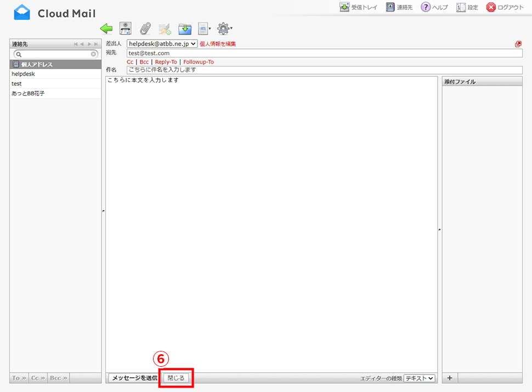
Task: Click the insert signature pen icon
Action: (x=165, y=29)
